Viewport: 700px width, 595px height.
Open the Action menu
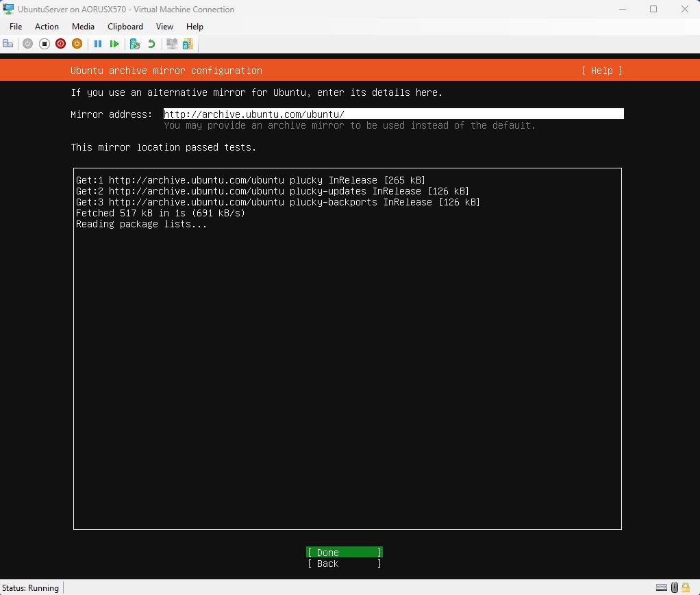click(x=47, y=26)
